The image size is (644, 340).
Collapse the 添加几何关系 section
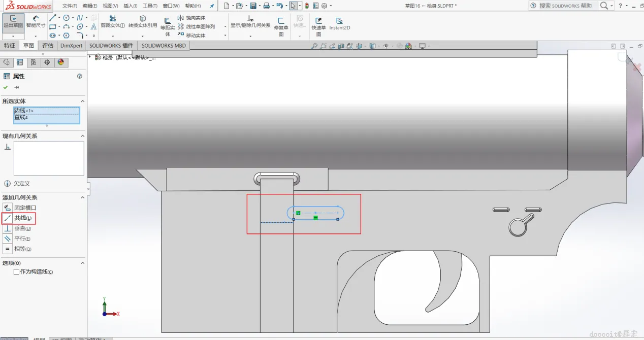(82, 197)
